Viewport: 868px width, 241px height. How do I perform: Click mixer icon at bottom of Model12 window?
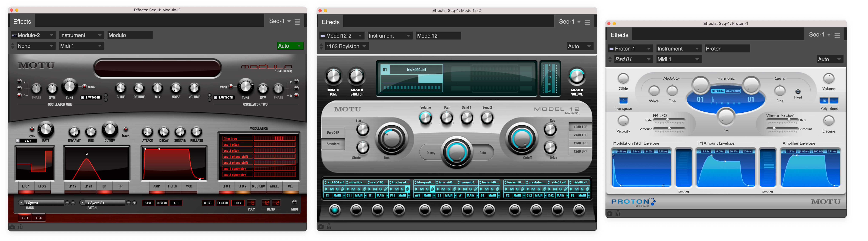[x=329, y=227]
